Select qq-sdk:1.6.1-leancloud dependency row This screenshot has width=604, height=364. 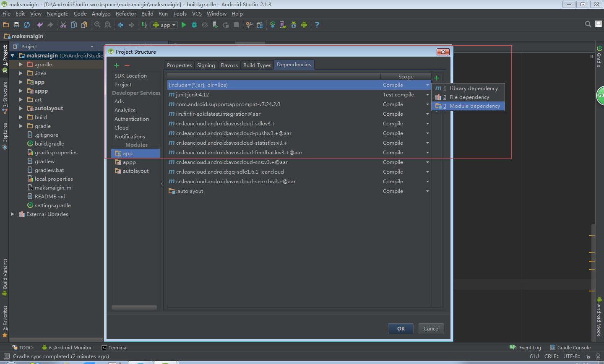coord(299,172)
